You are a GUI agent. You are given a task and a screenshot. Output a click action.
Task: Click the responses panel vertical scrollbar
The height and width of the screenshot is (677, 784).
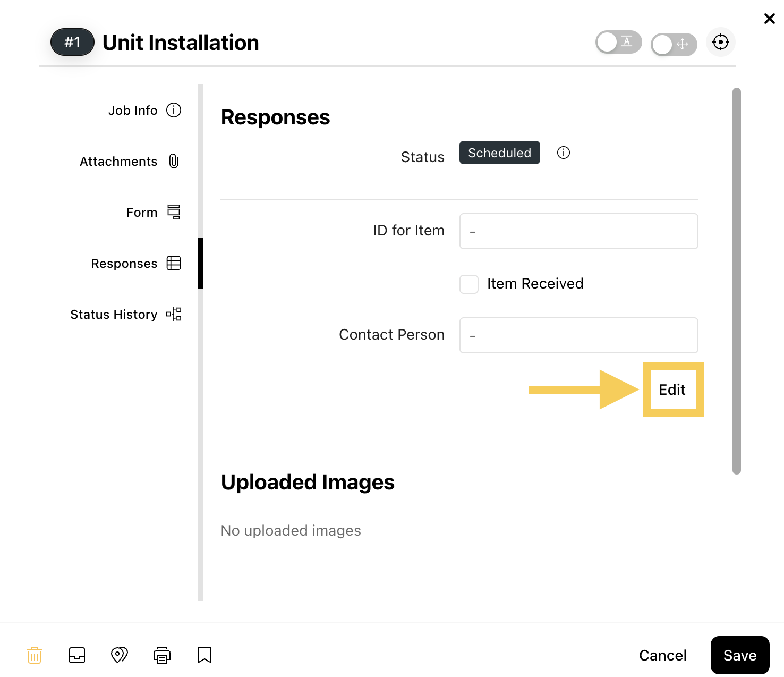point(736,281)
